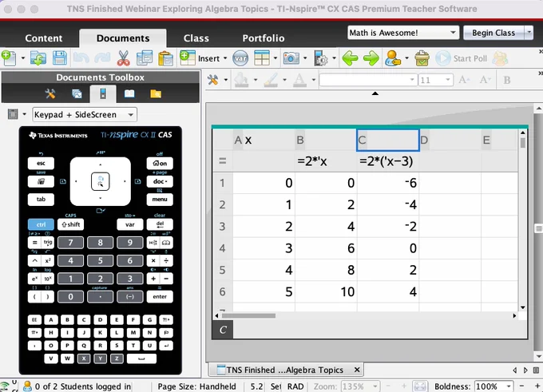
Task: Click the Begin Class button
Action: coord(493,33)
